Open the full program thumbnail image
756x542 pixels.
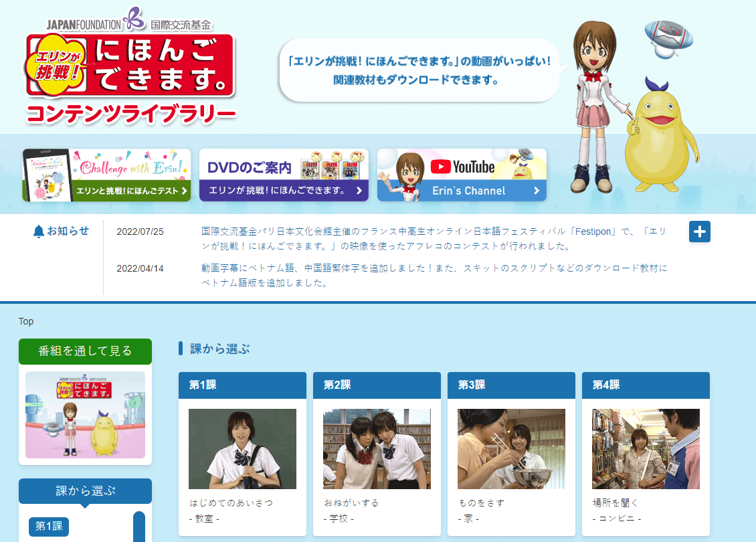(86, 415)
